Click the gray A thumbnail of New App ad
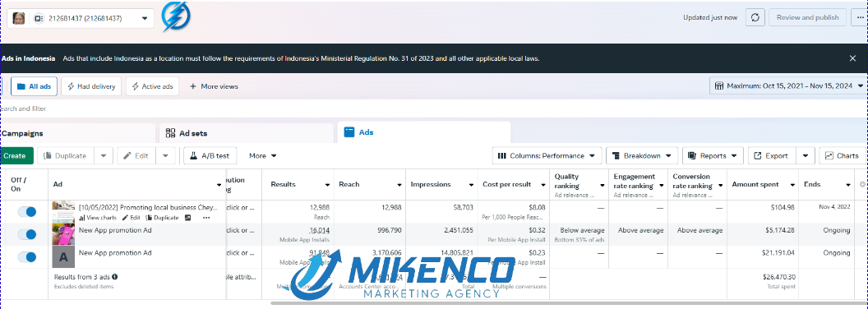868x309 pixels. tap(63, 257)
